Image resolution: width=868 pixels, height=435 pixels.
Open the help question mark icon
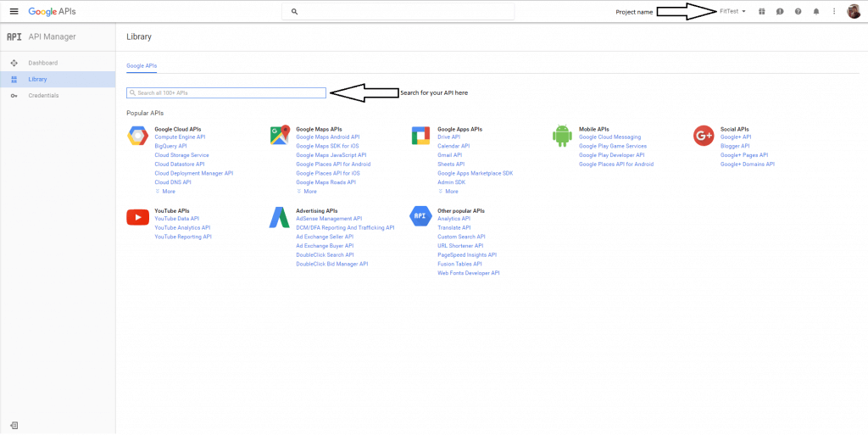pyautogui.click(x=798, y=11)
